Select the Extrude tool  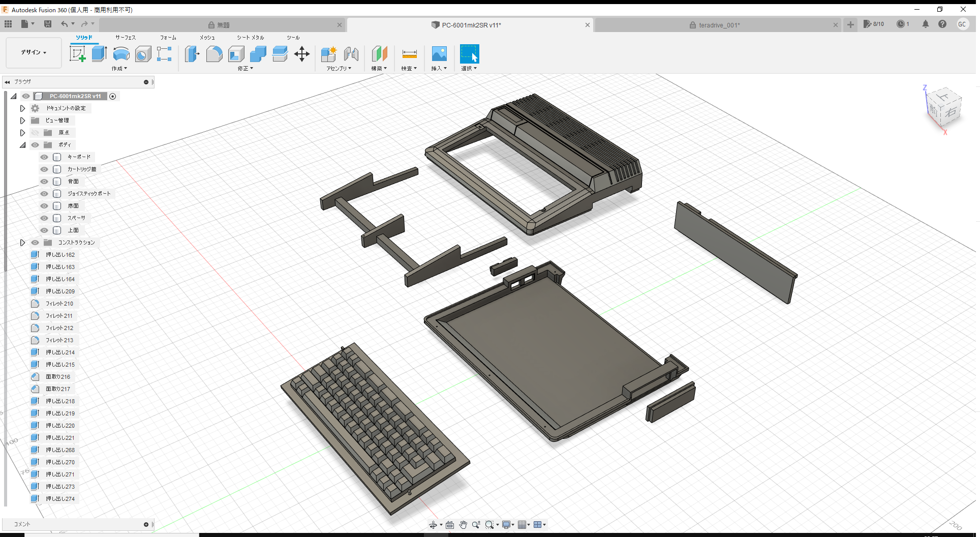click(99, 53)
